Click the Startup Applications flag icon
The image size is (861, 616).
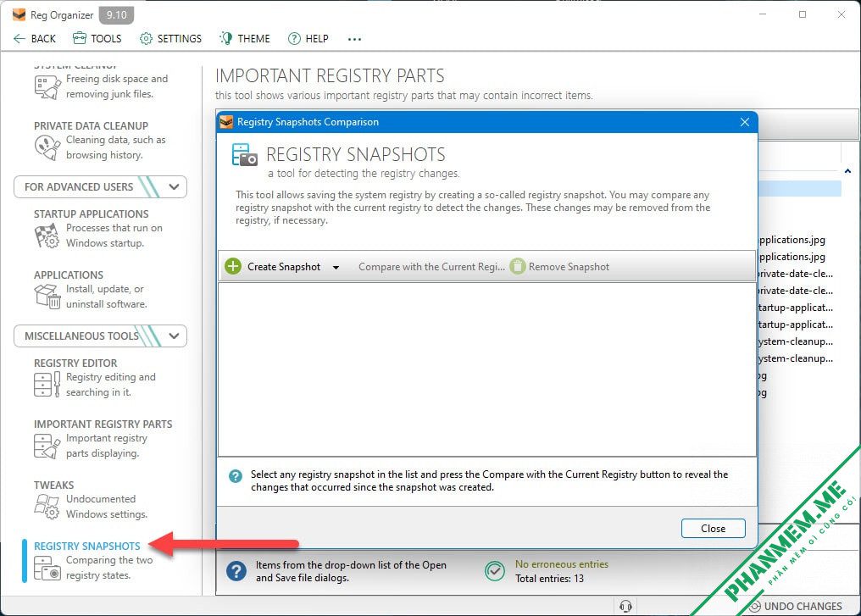coord(47,236)
